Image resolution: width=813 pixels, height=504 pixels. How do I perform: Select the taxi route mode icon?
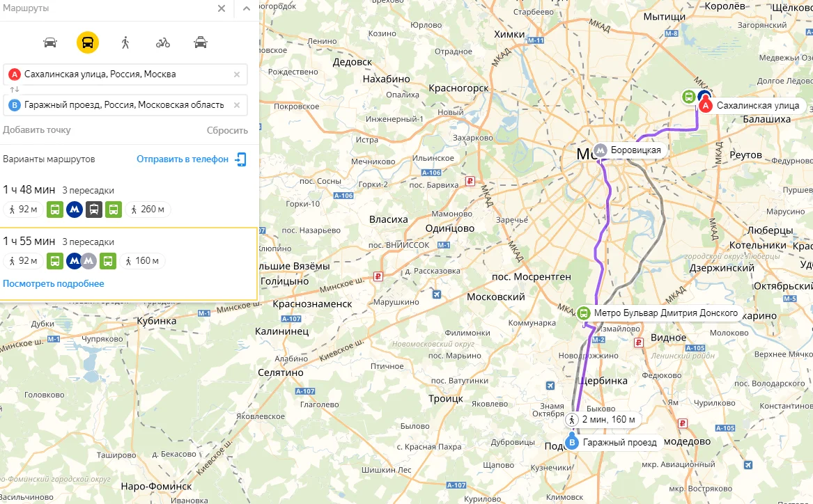[x=200, y=42]
